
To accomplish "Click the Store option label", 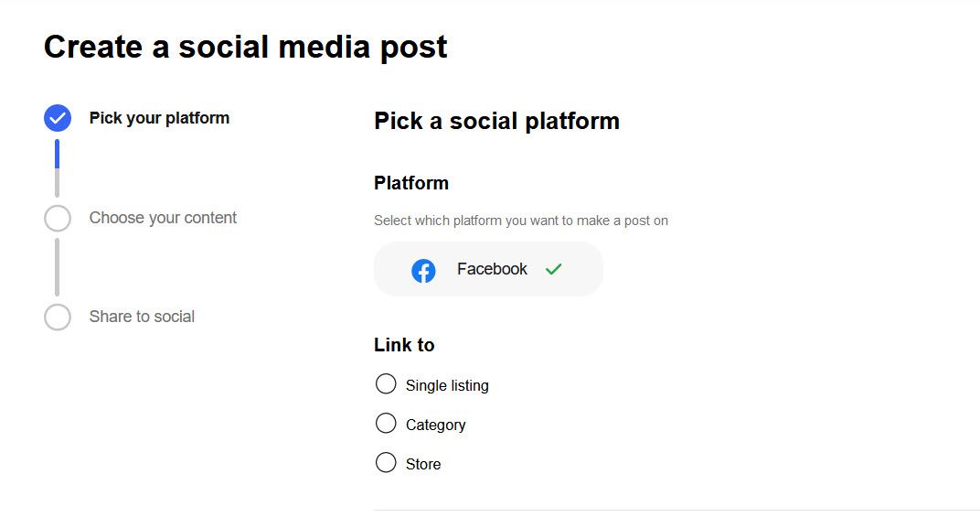I will click(423, 465).
